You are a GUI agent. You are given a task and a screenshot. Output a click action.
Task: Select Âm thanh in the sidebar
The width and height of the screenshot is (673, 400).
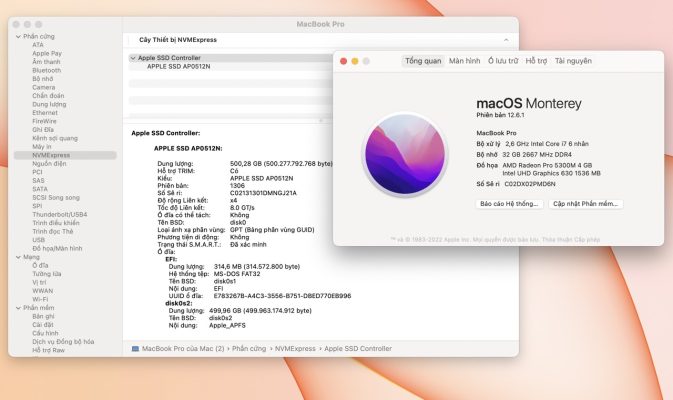[46, 62]
